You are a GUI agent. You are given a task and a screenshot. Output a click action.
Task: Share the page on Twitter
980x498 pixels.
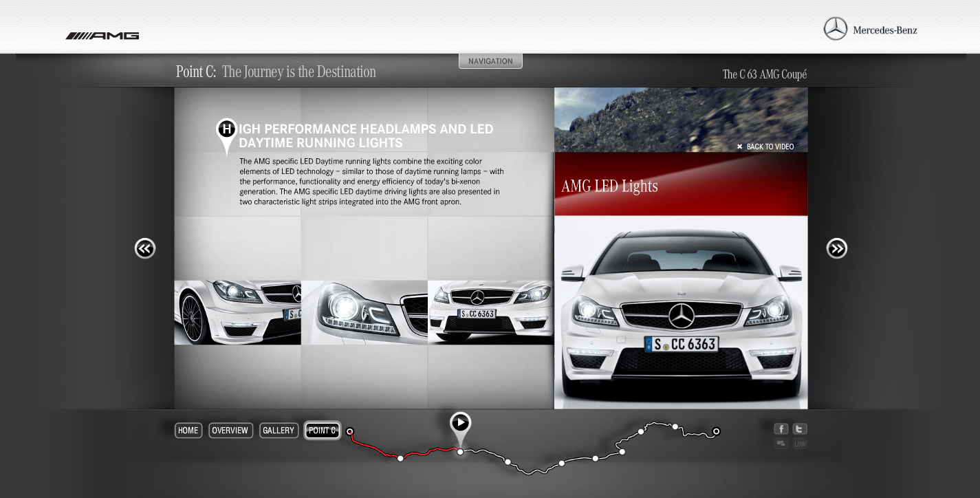click(800, 429)
